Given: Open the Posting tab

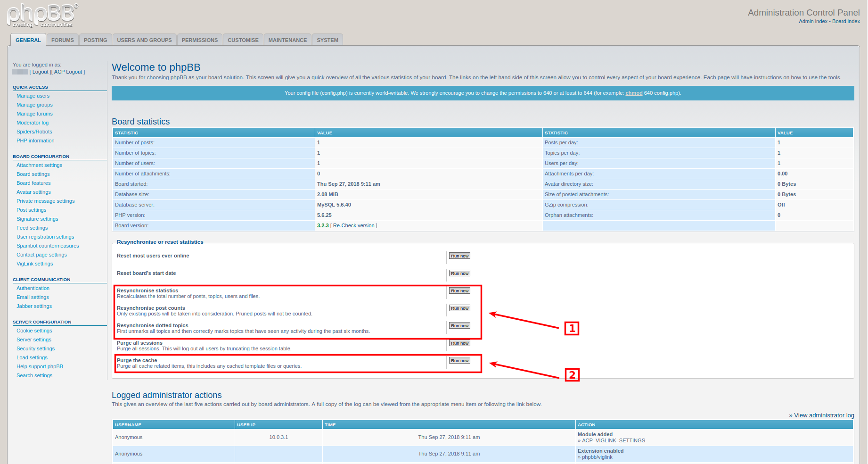Looking at the screenshot, I should (96, 40).
